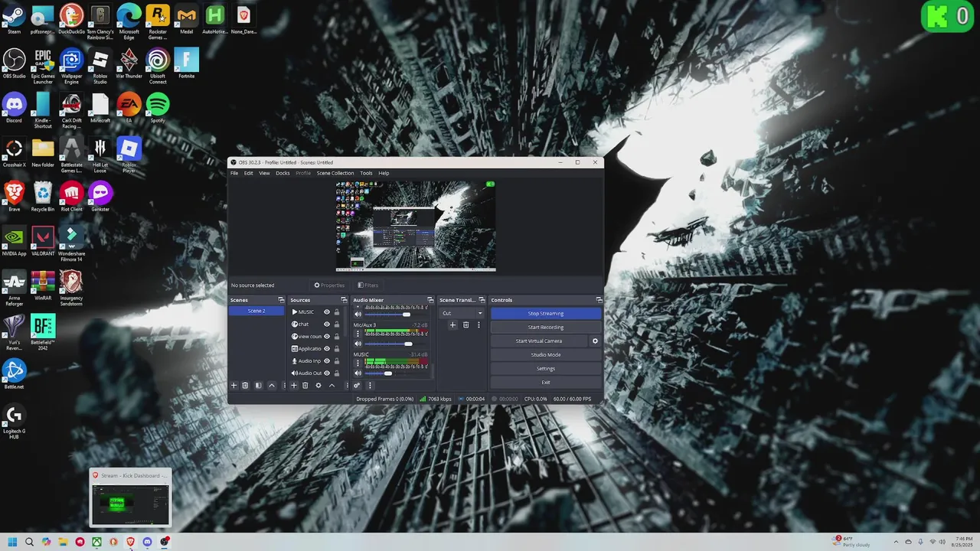The image size is (980, 551).
Task: Open Brave browser from taskbar
Action: pyautogui.click(x=130, y=542)
